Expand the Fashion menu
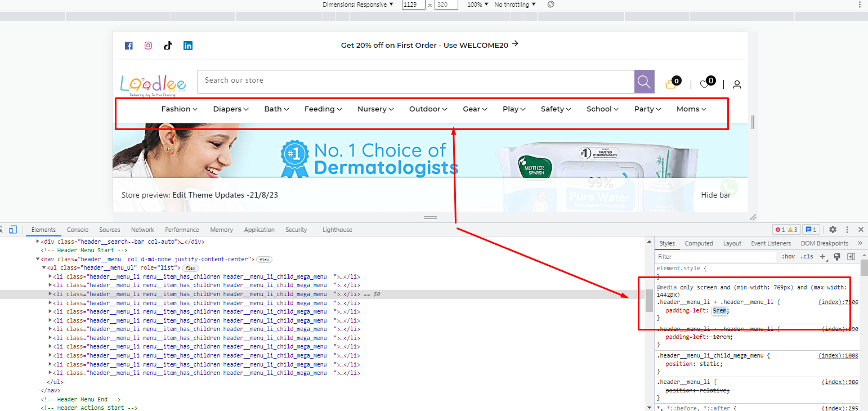Image resolution: width=868 pixels, height=411 pixels. point(179,109)
